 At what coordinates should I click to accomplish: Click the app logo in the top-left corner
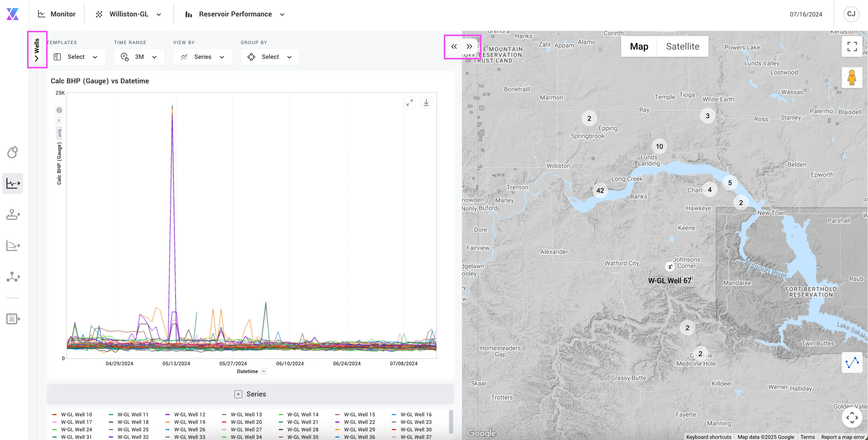pos(12,14)
